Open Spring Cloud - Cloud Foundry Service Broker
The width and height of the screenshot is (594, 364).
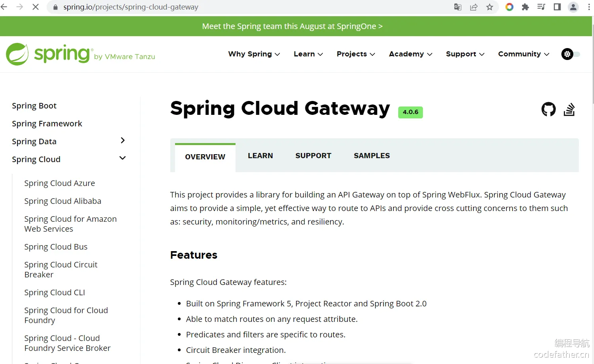click(x=67, y=343)
